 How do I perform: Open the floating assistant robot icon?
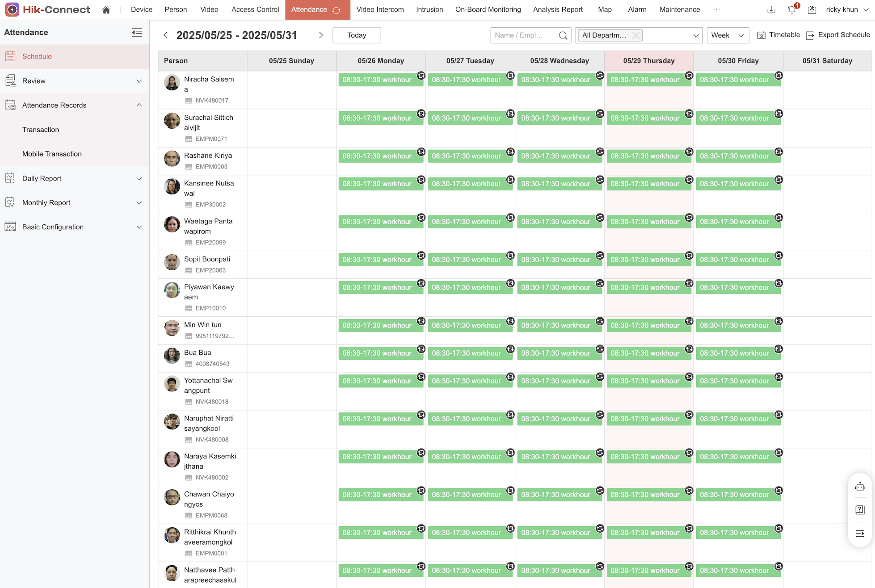pos(860,487)
